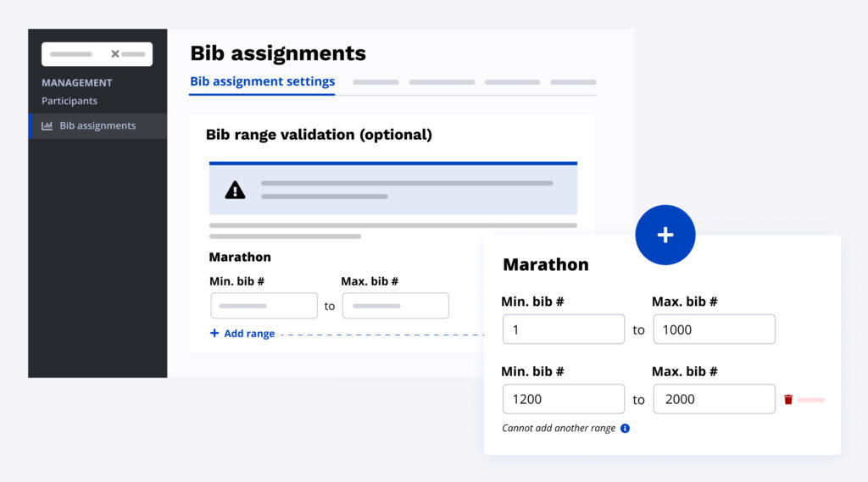Click the info icon beside 'Cannot add another range'
Screen dimensions: 868x482
[x=625, y=429]
